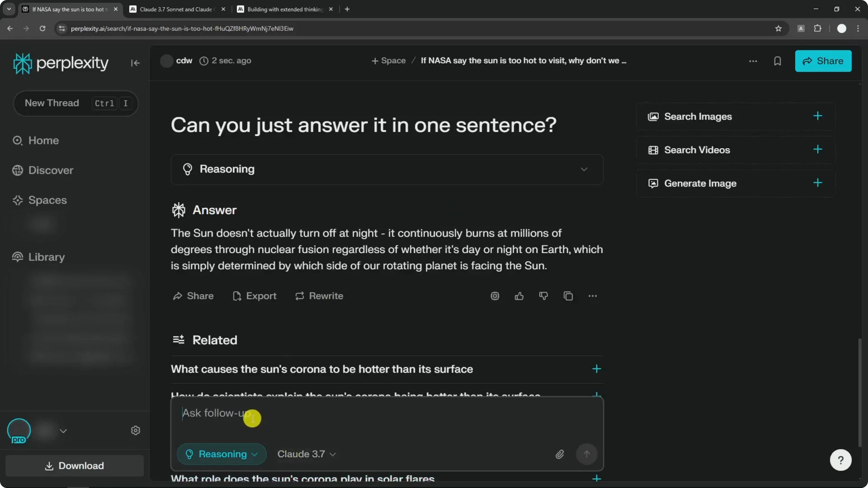
Task: Click the teal Share button
Action: (823, 61)
